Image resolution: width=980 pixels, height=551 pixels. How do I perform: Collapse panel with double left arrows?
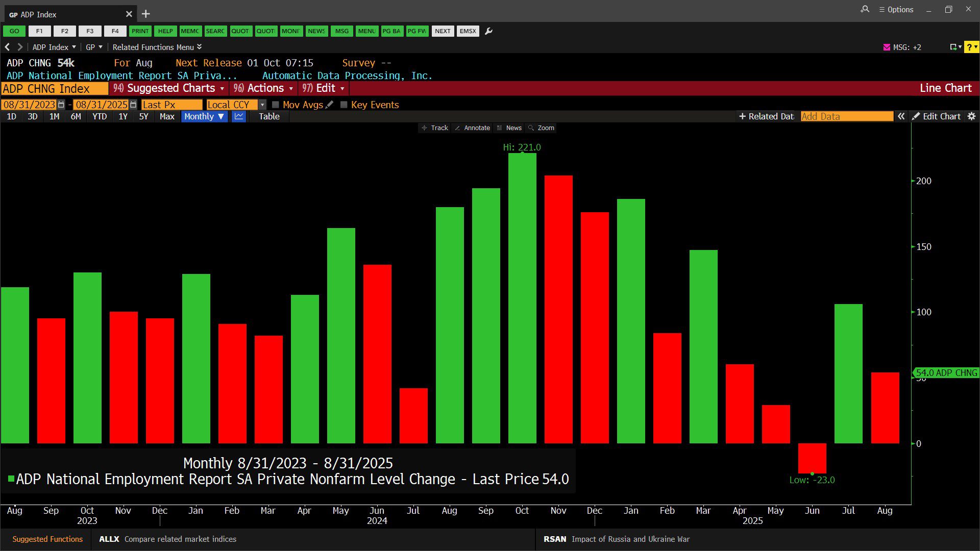[x=901, y=116]
